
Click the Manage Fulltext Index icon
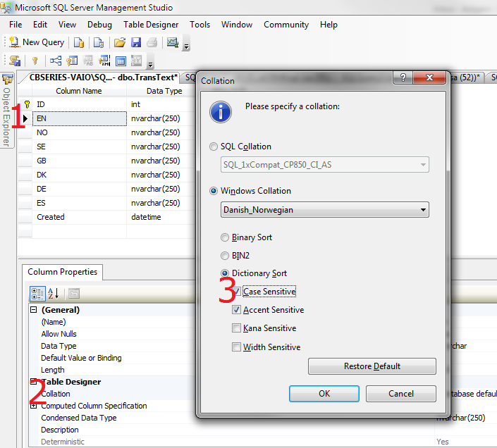pyautogui.click(x=88, y=61)
